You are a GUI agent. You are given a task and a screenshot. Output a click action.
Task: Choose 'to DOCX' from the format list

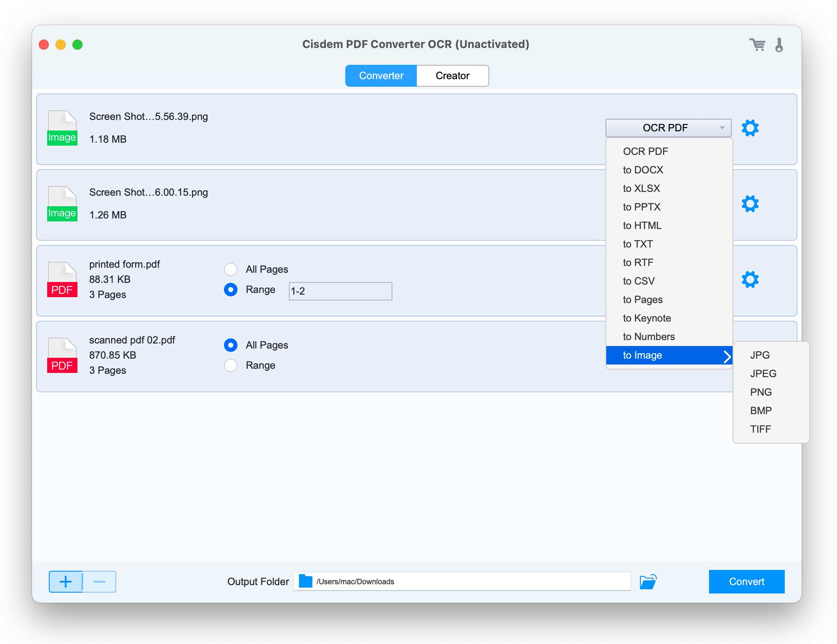(643, 170)
